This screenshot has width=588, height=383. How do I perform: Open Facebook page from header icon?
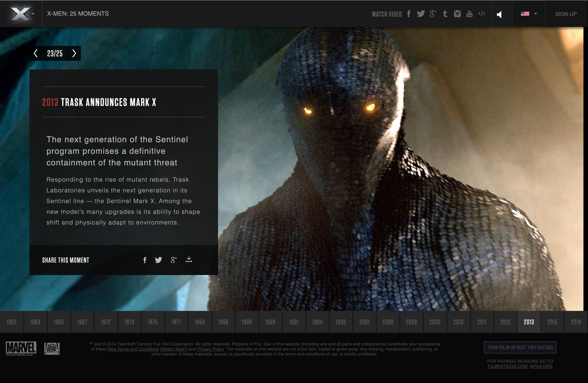pyautogui.click(x=409, y=14)
